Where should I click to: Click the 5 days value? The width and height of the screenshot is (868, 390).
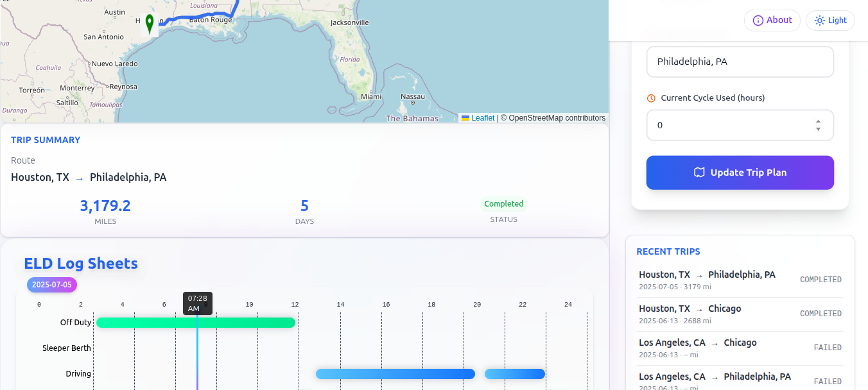click(304, 206)
